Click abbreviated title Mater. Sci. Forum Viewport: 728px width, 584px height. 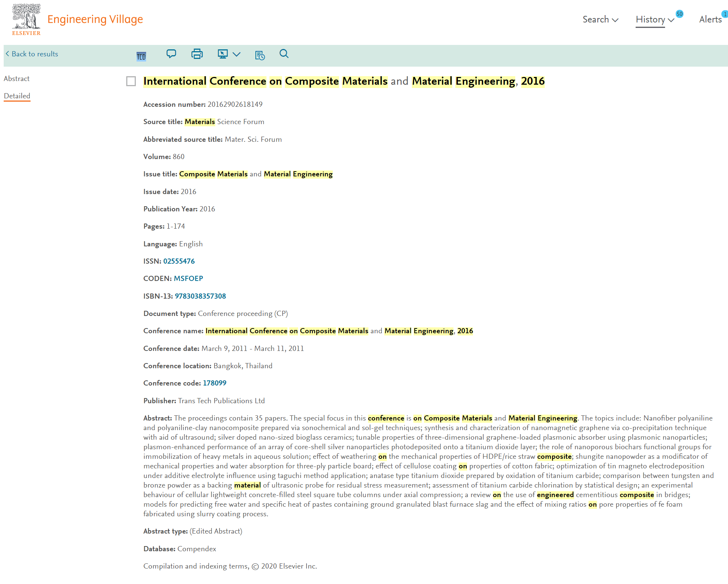pyautogui.click(x=253, y=139)
